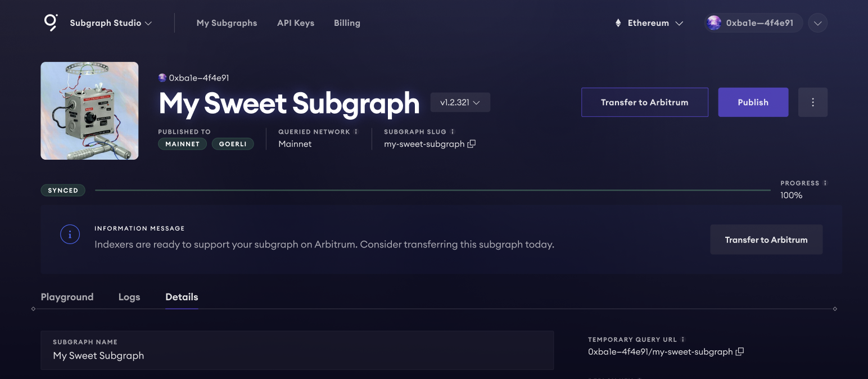Expand the Subgraph Studio dropdown
The width and height of the screenshot is (868, 379).
pyautogui.click(x=111, y=23)
